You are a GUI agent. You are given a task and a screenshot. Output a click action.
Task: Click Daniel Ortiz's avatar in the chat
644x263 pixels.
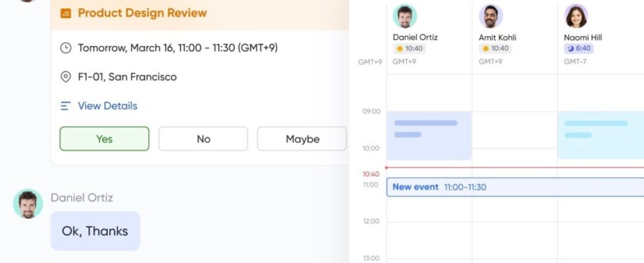click(28, 204)
